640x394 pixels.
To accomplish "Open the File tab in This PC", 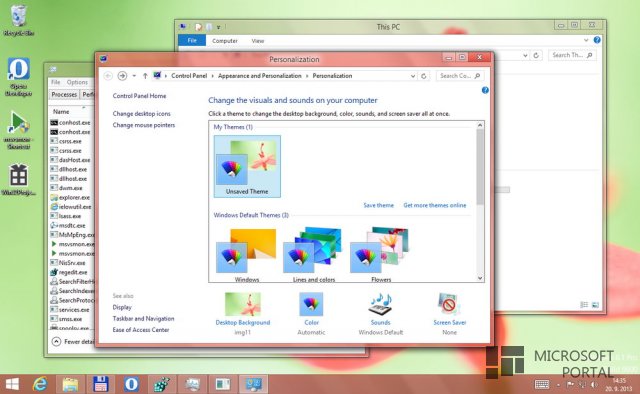I will (x=192, y=40).
